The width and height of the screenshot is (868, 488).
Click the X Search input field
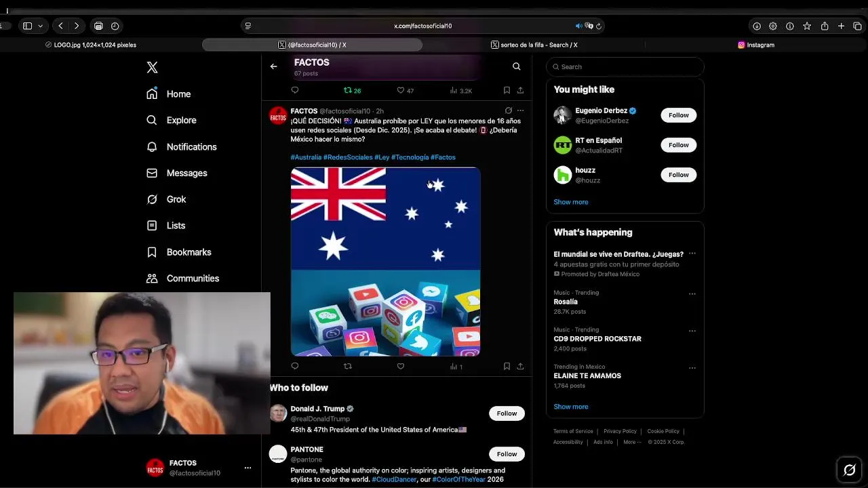tap(625, 66)
